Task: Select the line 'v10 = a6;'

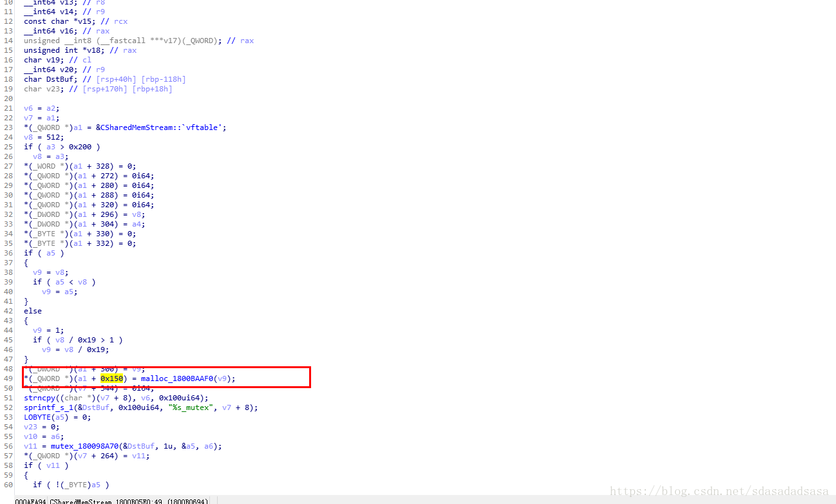Action: (44, 436)
